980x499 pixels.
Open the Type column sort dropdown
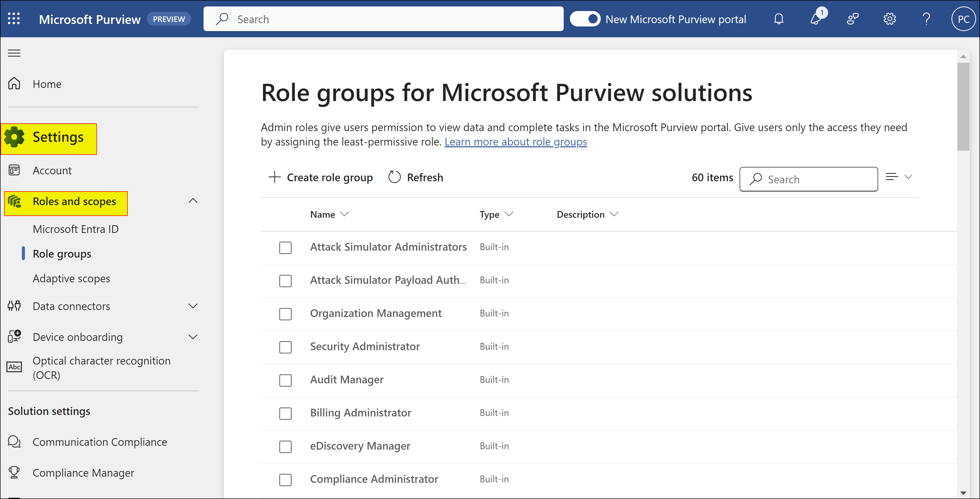pos(510,214)
